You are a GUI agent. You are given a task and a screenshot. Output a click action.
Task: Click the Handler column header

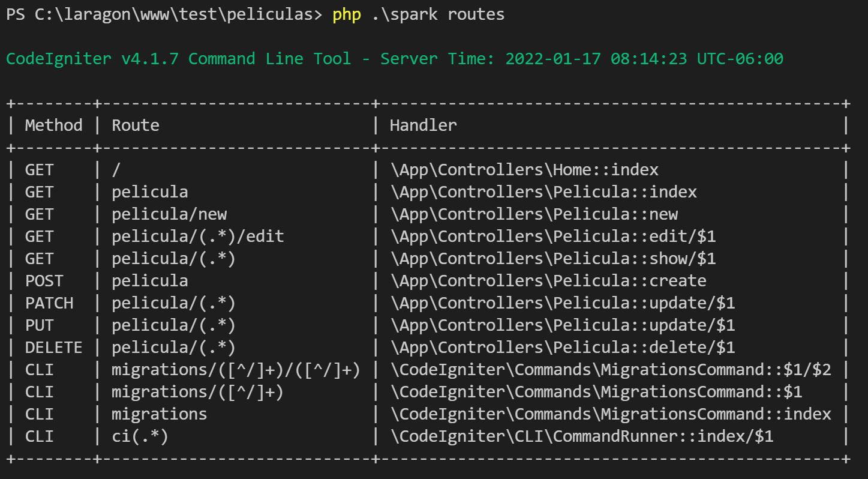pyautogui.click(x=423, y=125)
